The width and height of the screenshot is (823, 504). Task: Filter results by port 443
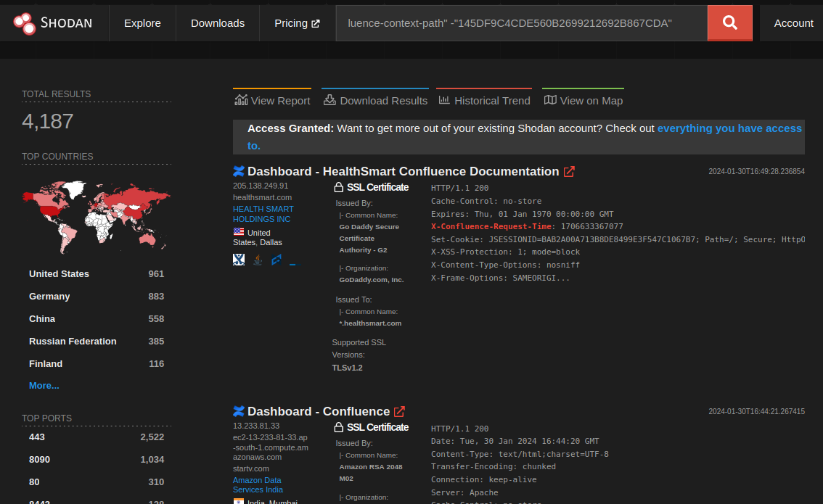point(37,436)
